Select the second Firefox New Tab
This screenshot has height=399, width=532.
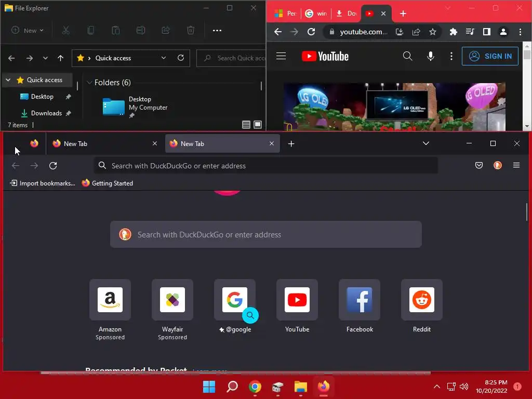pos(222,143)
